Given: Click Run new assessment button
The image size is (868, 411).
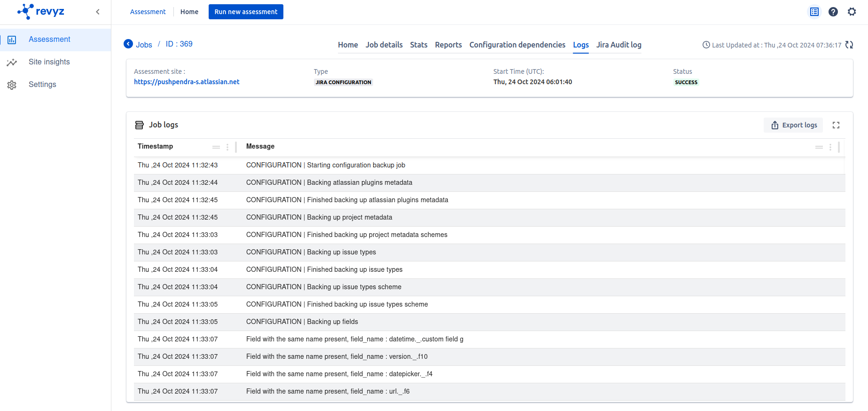Looking at the screenshot, I should (246, 12).
